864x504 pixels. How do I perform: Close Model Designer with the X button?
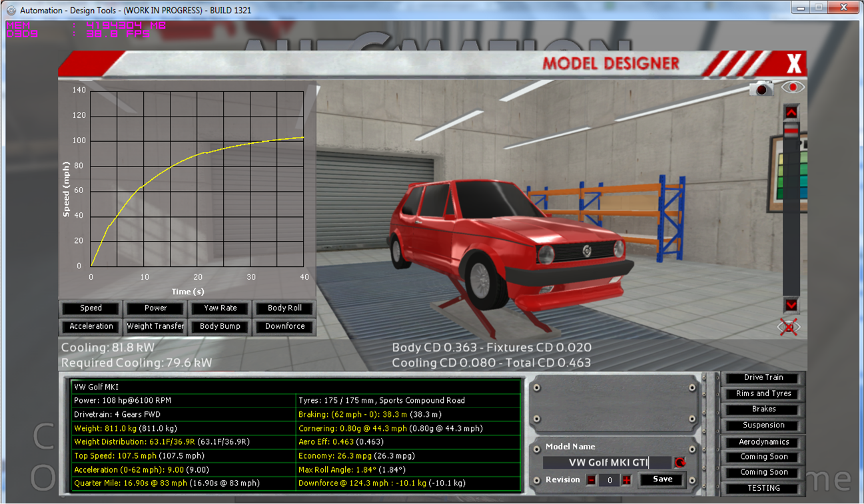[x=793, y=64]
